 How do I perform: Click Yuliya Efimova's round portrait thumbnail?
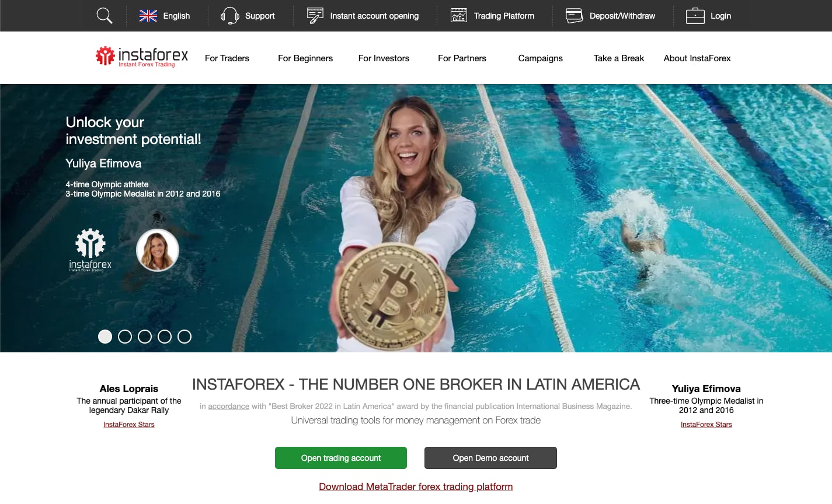coord(158,250)
